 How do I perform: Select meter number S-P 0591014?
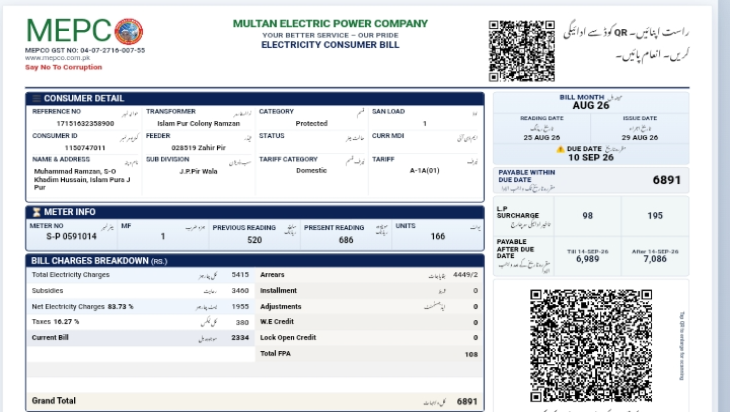coord(71,236)
